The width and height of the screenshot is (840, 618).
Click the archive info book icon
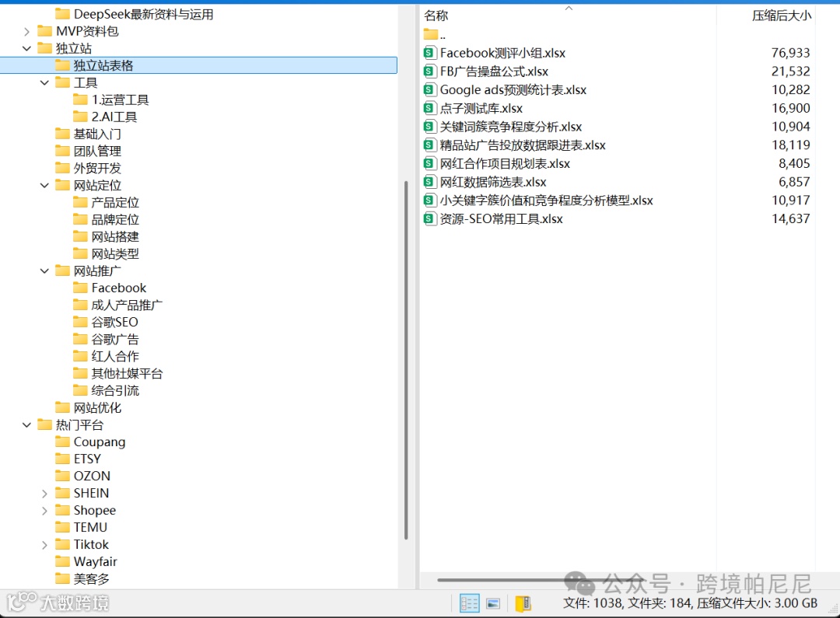click(523, 603)
